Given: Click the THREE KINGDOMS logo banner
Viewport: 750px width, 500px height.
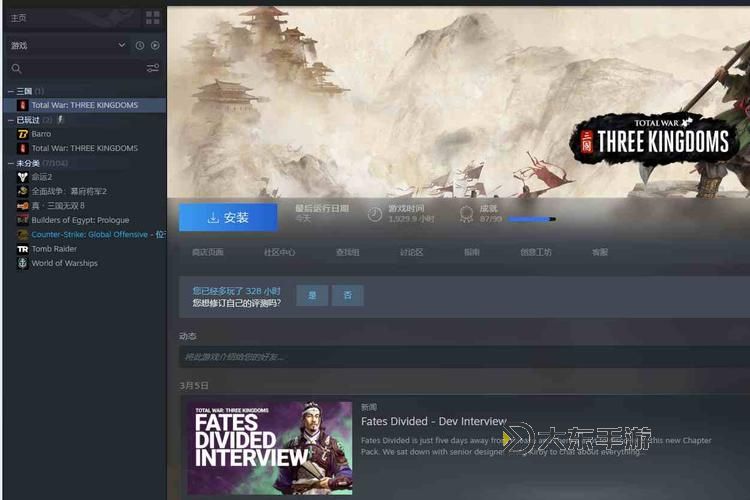Looking at the screenshot, I should (x=652, y=139).
